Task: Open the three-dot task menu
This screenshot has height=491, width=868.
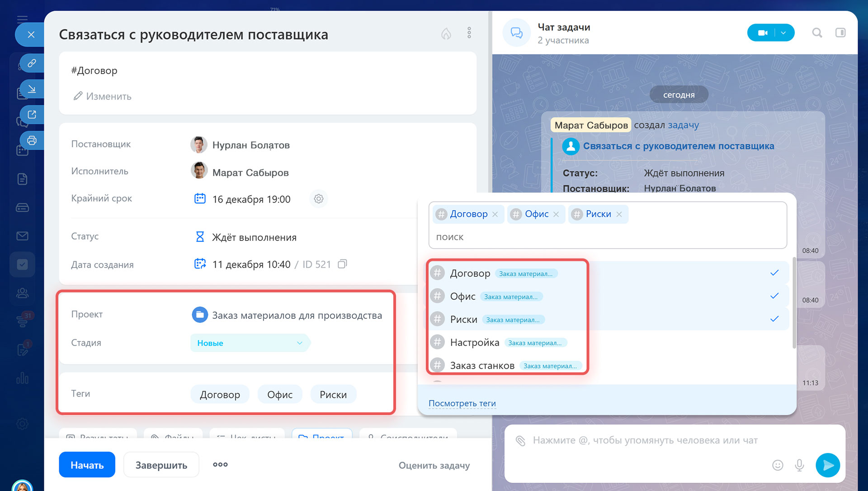Action: [x=469, y=33]
